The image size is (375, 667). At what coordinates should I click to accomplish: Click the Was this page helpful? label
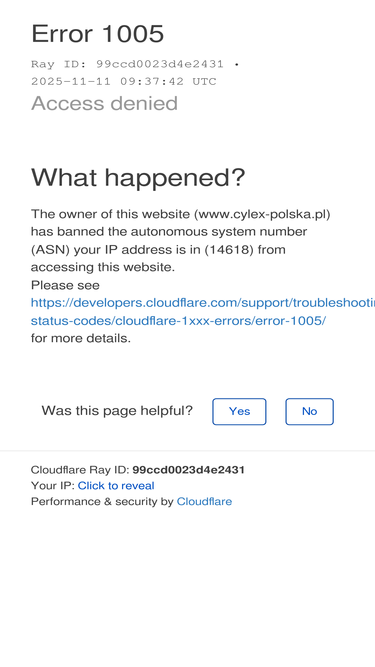tap(117, 411)
